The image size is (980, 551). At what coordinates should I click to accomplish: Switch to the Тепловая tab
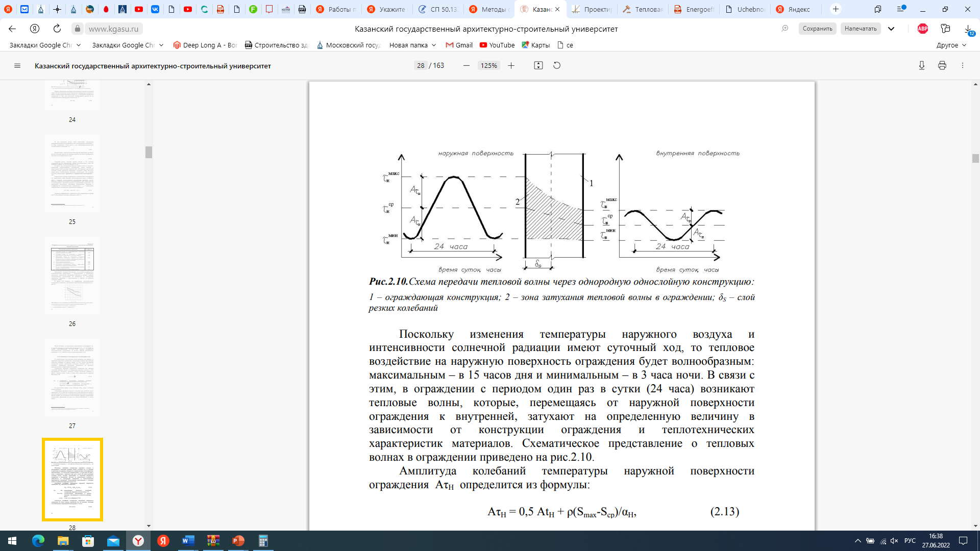tap(642, 9)
